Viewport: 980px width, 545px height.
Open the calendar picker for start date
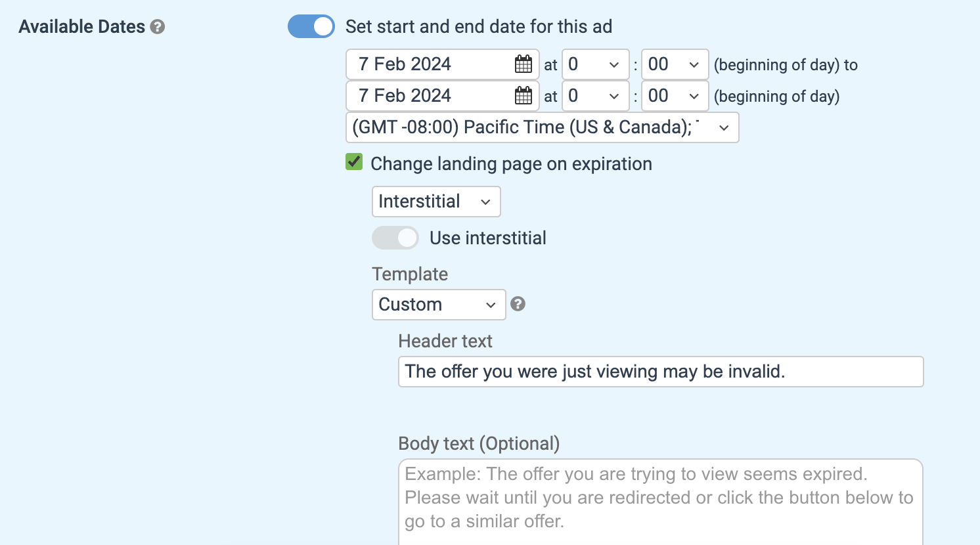(x=523, y=64)
